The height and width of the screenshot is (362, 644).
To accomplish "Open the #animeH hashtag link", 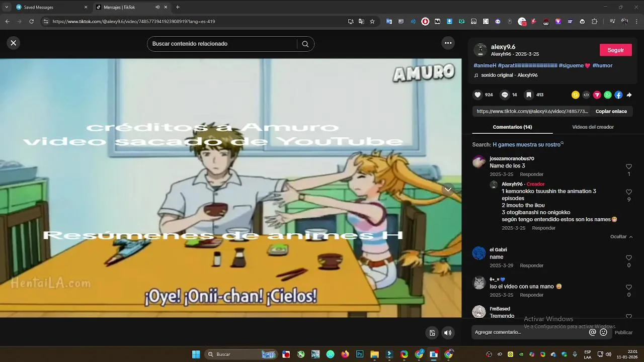I will tap(485, 66).
